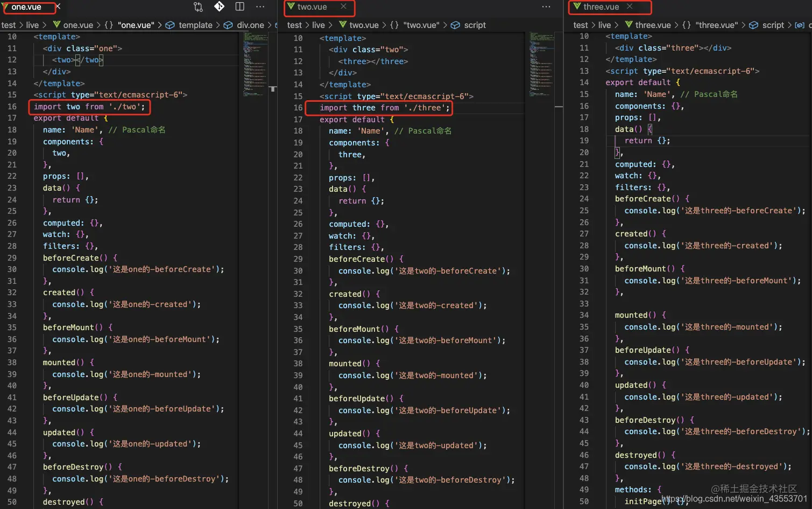Image resolution: width=812 pixels, height=509 pixels.
Task: Click the Vue icon on the two.vue breadcrumb
Action: [343, 25]
